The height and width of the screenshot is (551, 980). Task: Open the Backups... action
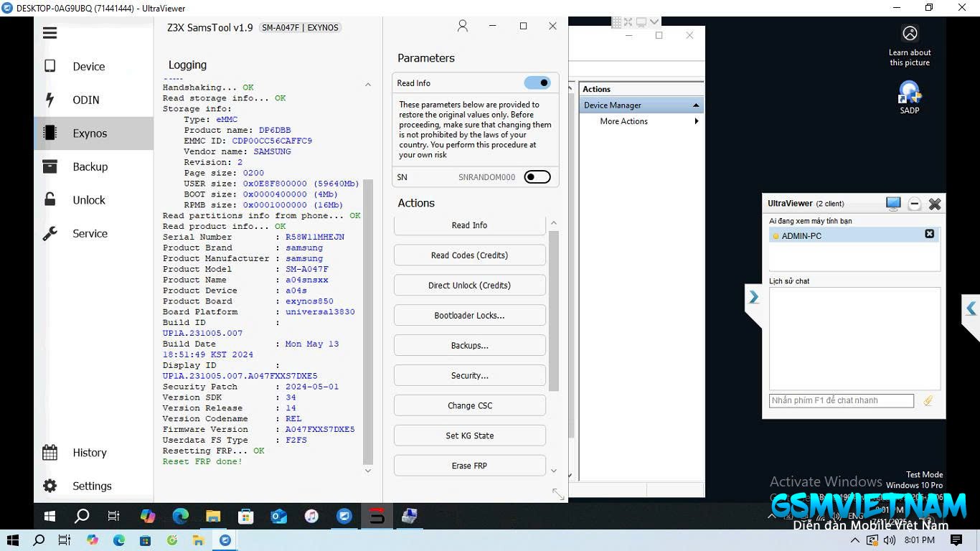470,346
